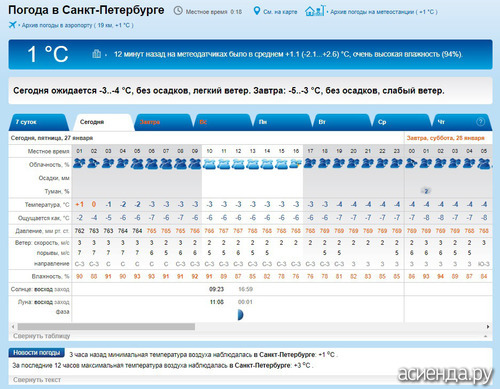Click today's 02:00 cloudiness icon

(94, 163)
